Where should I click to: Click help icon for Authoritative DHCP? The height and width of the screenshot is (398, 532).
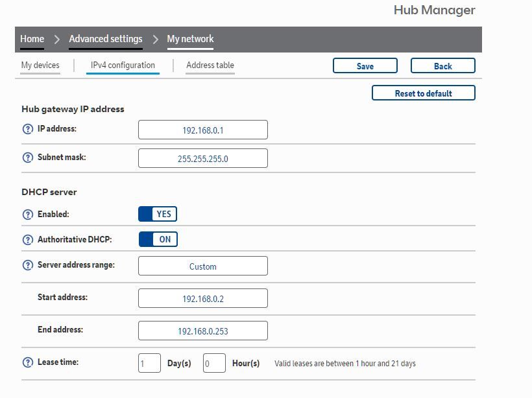tap(27, 240)
